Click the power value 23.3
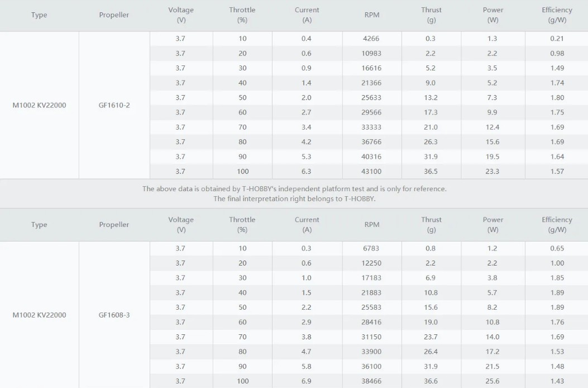Screen dimensions: 588x388 coord(493,171)
